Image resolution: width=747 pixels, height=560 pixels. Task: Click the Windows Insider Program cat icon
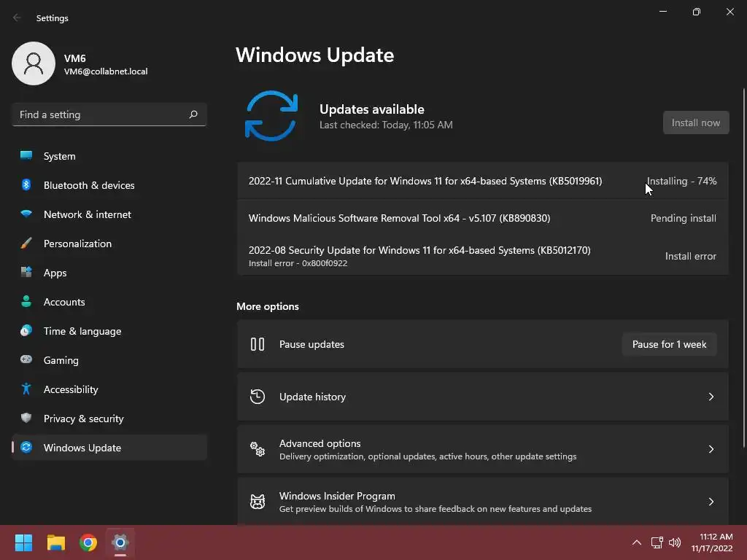click(x=258, y=502)
